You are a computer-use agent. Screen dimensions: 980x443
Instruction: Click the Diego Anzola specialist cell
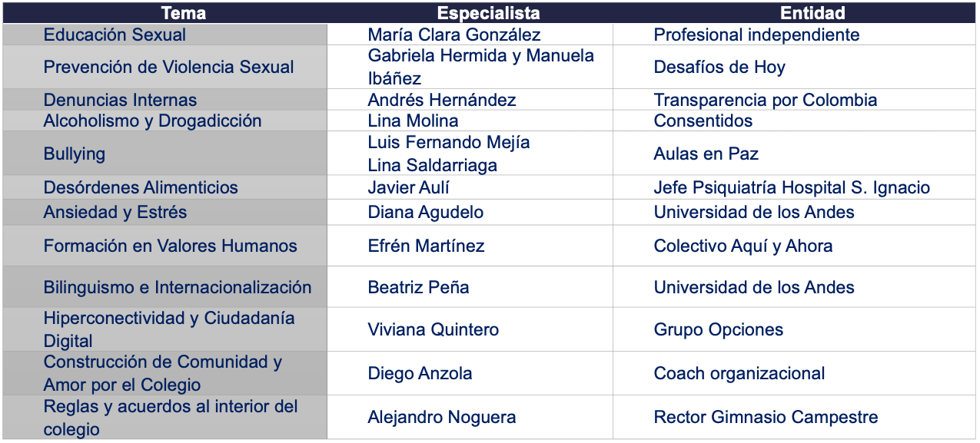[470, 373]
